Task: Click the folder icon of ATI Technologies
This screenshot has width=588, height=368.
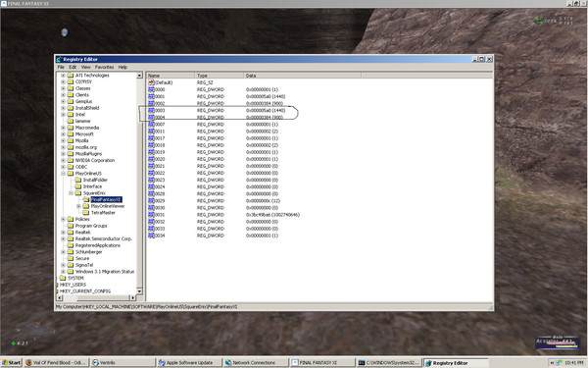Action: (71, 76)
